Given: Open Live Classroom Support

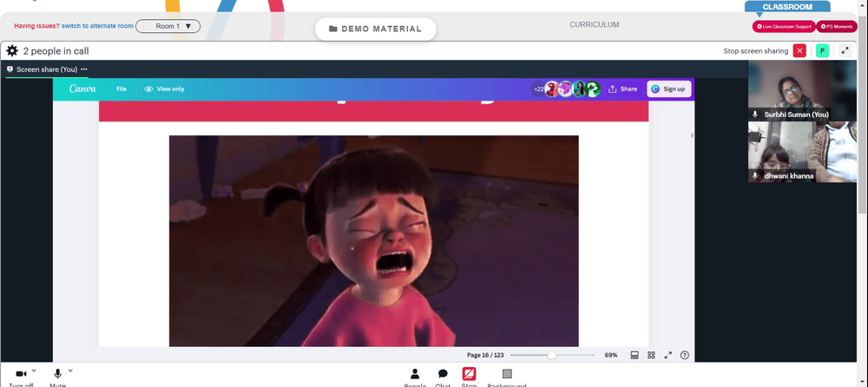Looking at the screenshot, I should click(783, 26).
